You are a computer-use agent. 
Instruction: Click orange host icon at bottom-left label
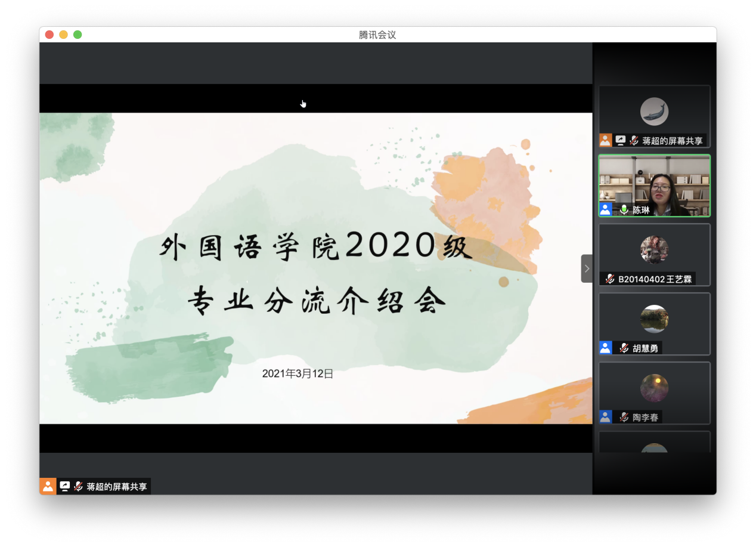(x=48, y=486)
